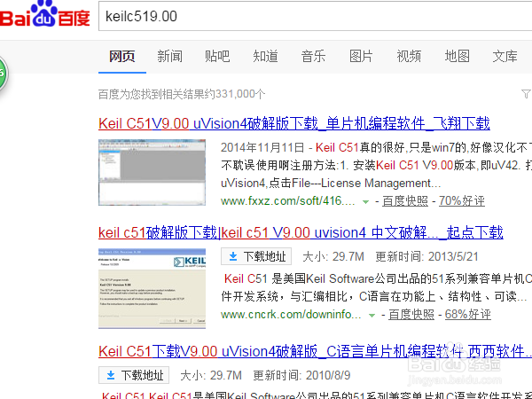Click www.fxxz.com/soft/416 URL
Viewport: 532px width, 399px height.
[287, 201]
